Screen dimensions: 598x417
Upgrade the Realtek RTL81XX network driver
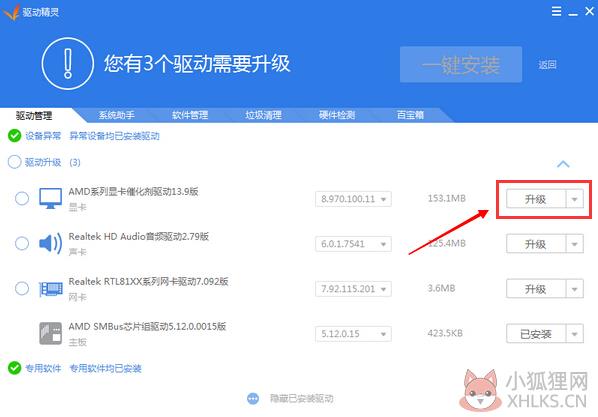[x=536, y=289]
